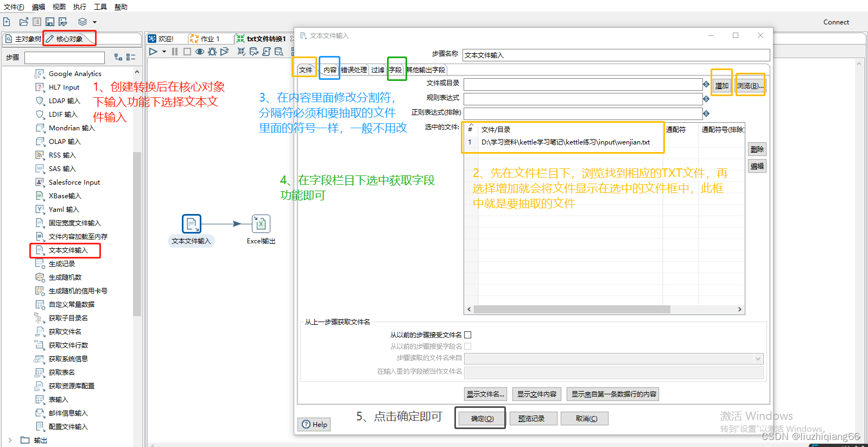Open the 视图 menu
Image resolution: width=868 pixels, height=447 pixels.
pyautogui.click(x=59, y=7)
